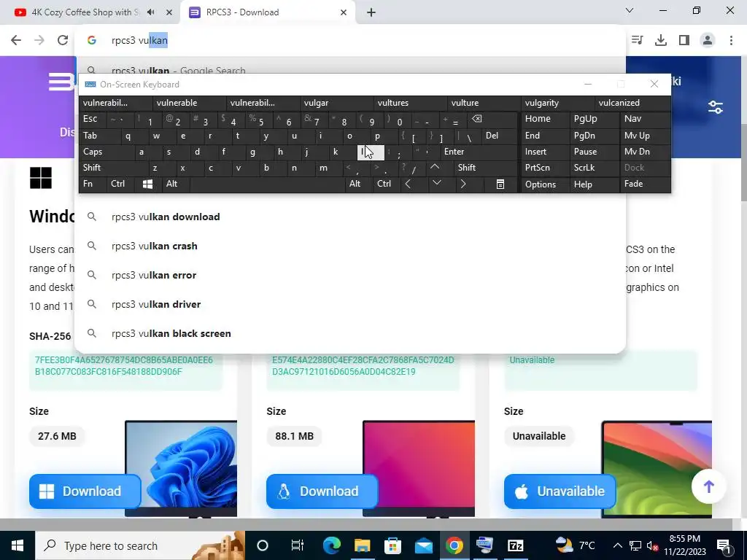Tap the Nav key on On-Screen Keyboard
Screen dimensions: 747x560
pos(645,119)
